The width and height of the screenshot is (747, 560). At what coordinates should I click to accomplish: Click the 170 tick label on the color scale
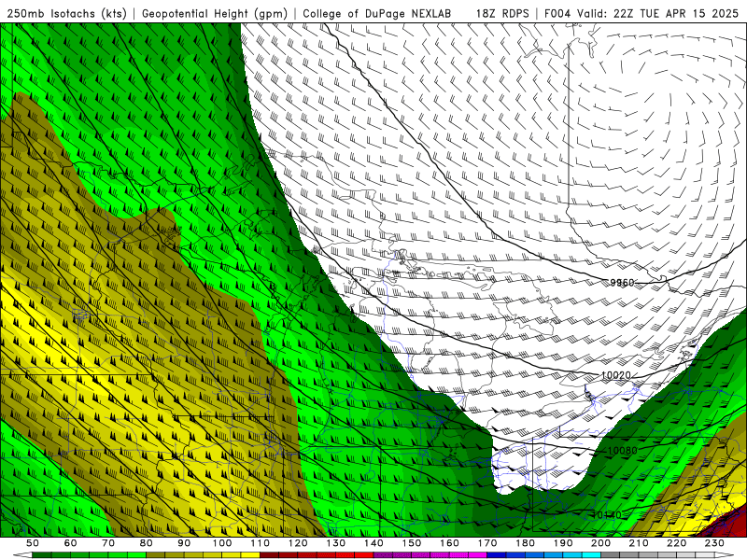click(487, 543)
